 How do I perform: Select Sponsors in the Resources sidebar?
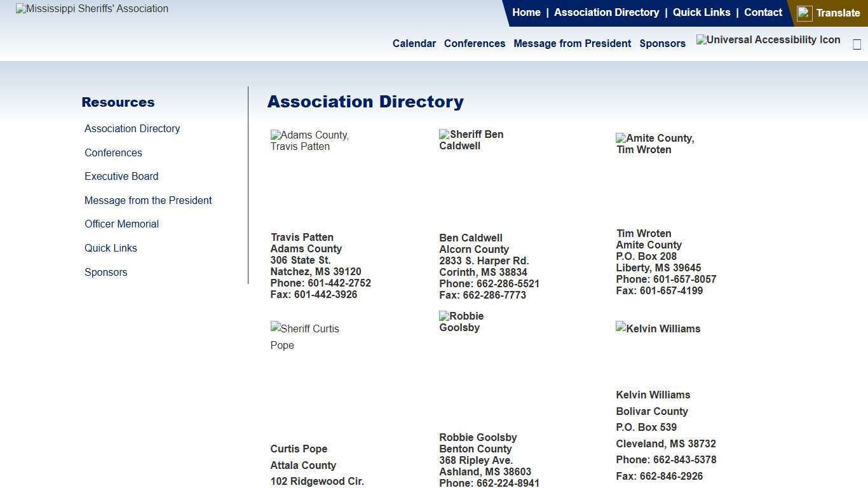pos(105,272)
